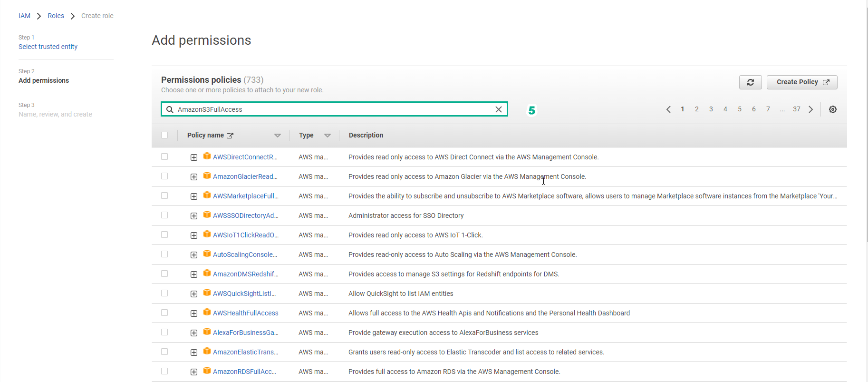
Task: Expand AmazonRDSFullAcc... policy details
Action: (x=194, y=372)
